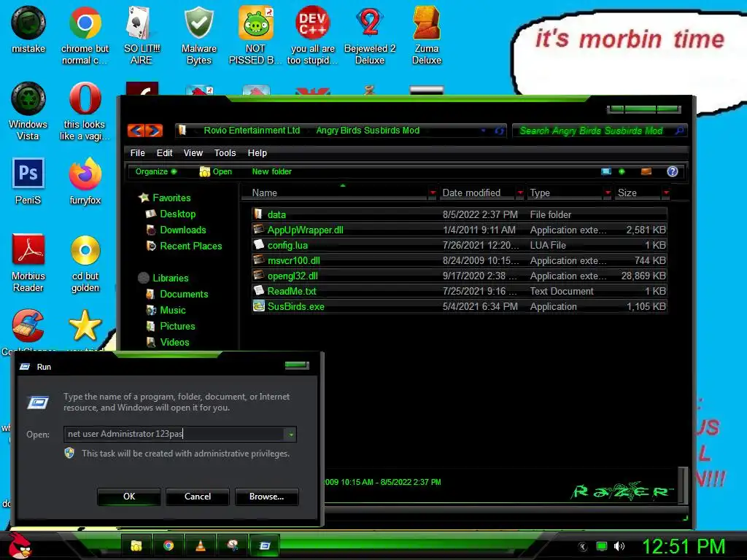Image resolution: width=747 pixels, height=560 pixels.
Task: Select Recent Places under Favorites
Action: pos(191,246)
